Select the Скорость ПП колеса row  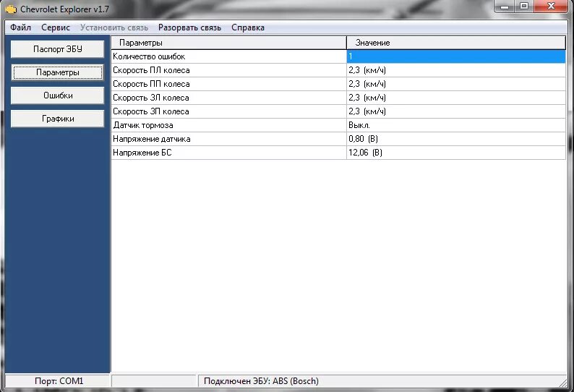point(338,84)
